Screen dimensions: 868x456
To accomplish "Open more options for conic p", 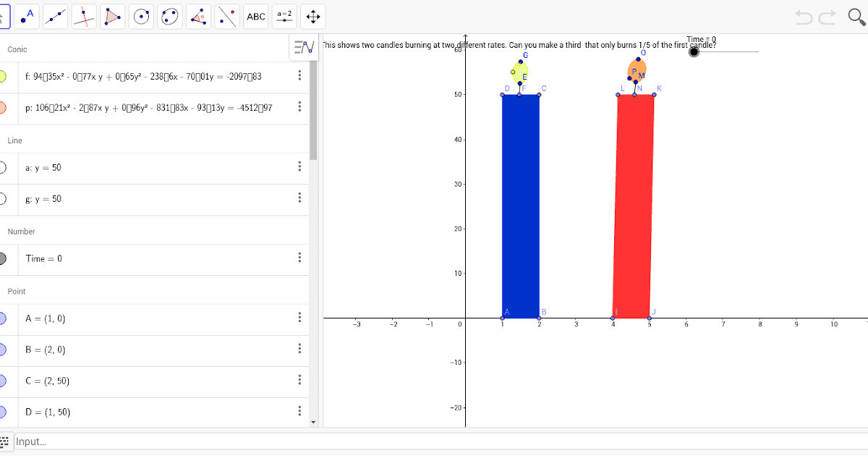I will pos(299,107).
